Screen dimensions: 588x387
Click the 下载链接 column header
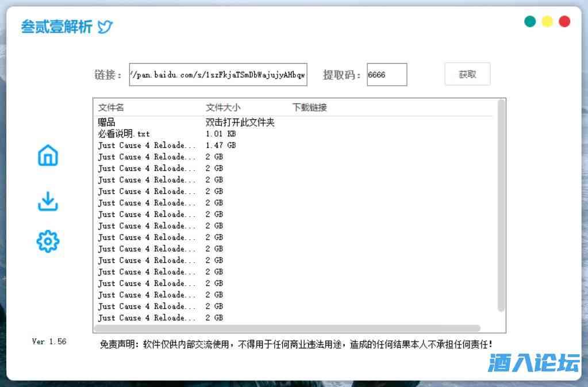pos(308,107)
